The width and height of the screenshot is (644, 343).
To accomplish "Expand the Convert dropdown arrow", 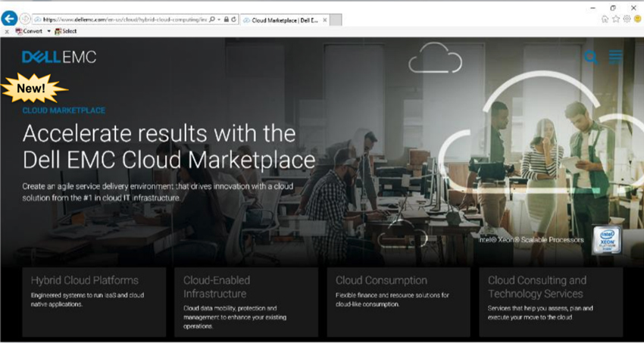I will [48, 31].
